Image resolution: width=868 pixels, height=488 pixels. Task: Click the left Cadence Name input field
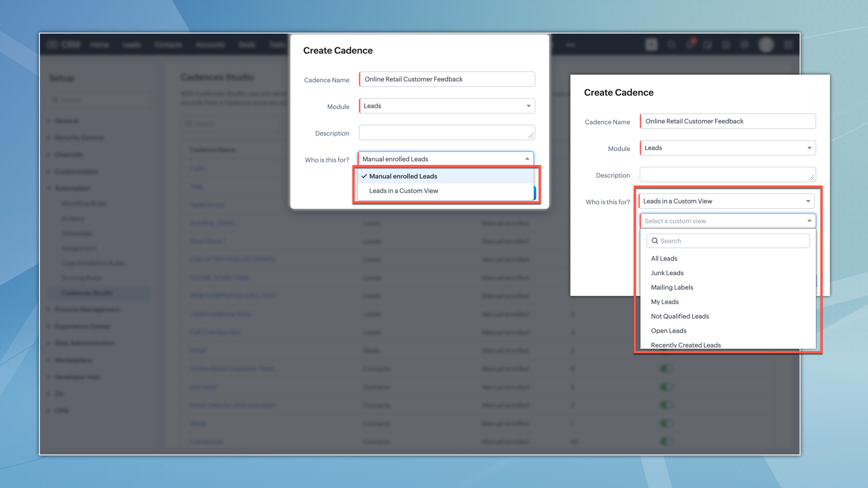click(x=447, y=79)
